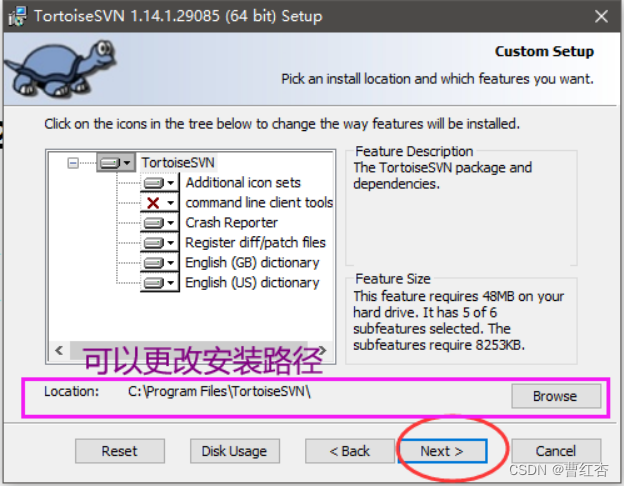Select the TortoiseSVN root tree item
This screenshot has width=624, height=487.
click(178, 163)
